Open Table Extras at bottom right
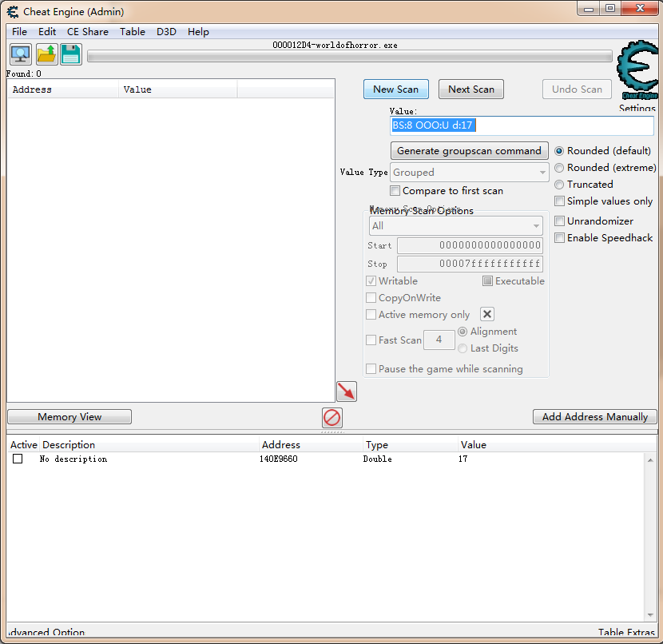 click(x=626, y=632)
